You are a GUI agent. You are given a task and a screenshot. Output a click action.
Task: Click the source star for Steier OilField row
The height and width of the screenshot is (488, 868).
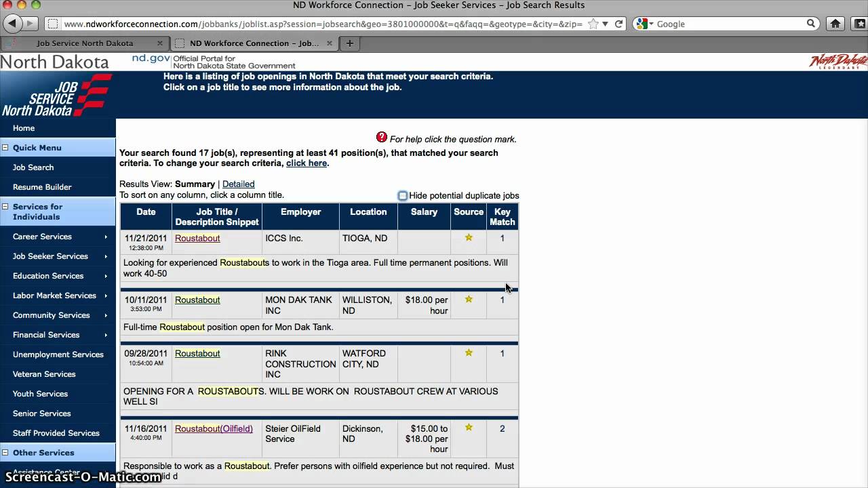point(469,428)
